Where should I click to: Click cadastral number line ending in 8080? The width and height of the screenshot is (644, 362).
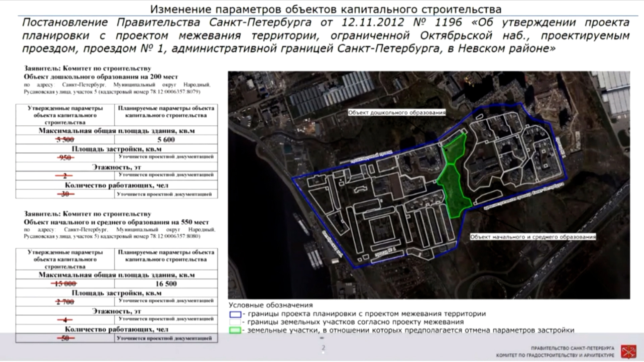tap(112, 236)
